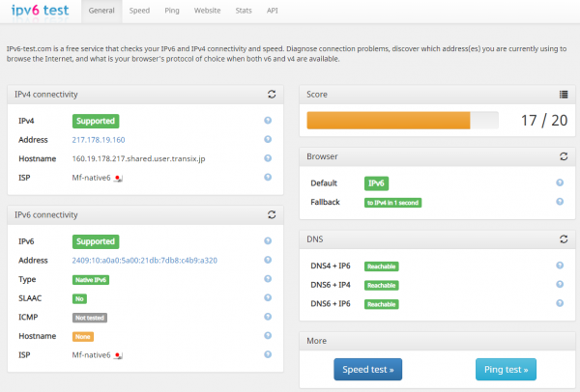The height and width of the screenshot is (392, 580).
Task: Start the Ping test button
Action: point(506,370)
